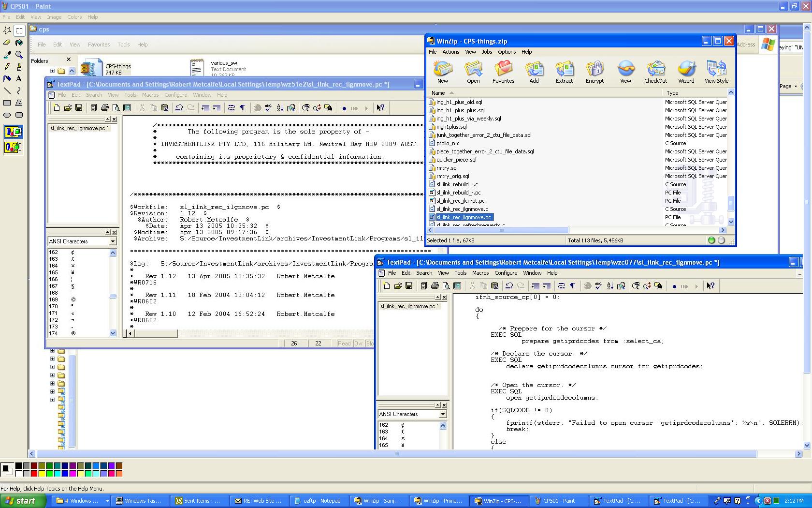Choose opaque selection option below Paint toolbox
Viewport: 812px width, 508px height.
(13, 132)
